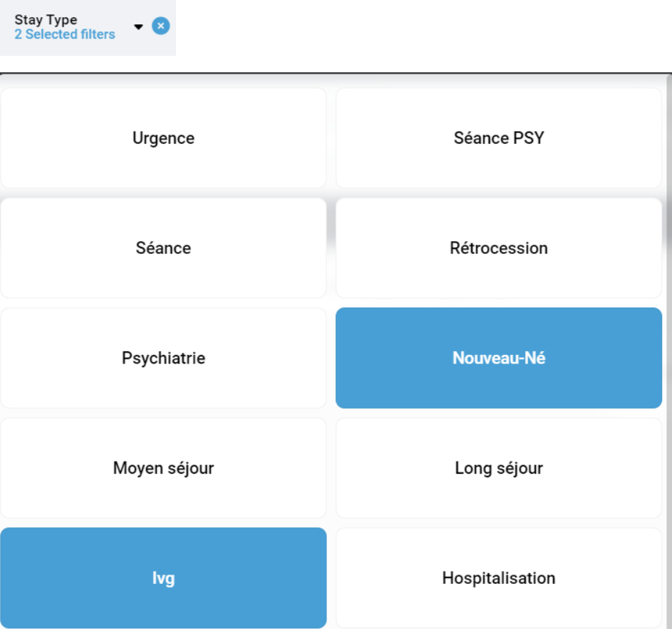Clear the Stay Type filter with the x icon

[161, 26]
